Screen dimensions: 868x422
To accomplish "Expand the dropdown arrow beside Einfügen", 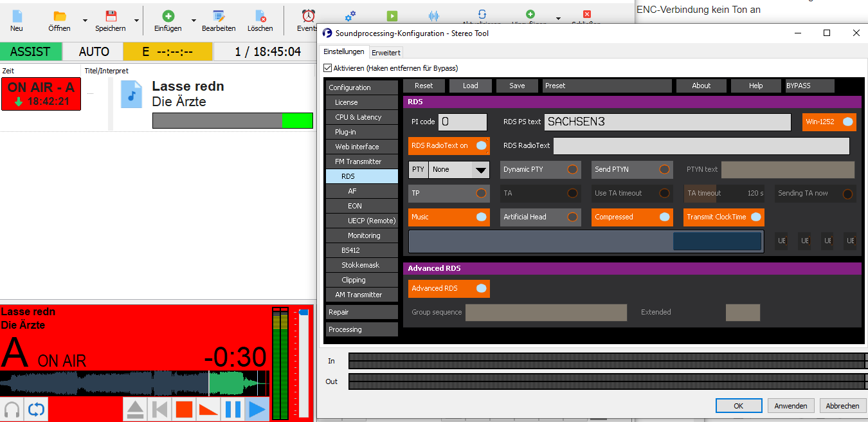I will coord(194,20).
